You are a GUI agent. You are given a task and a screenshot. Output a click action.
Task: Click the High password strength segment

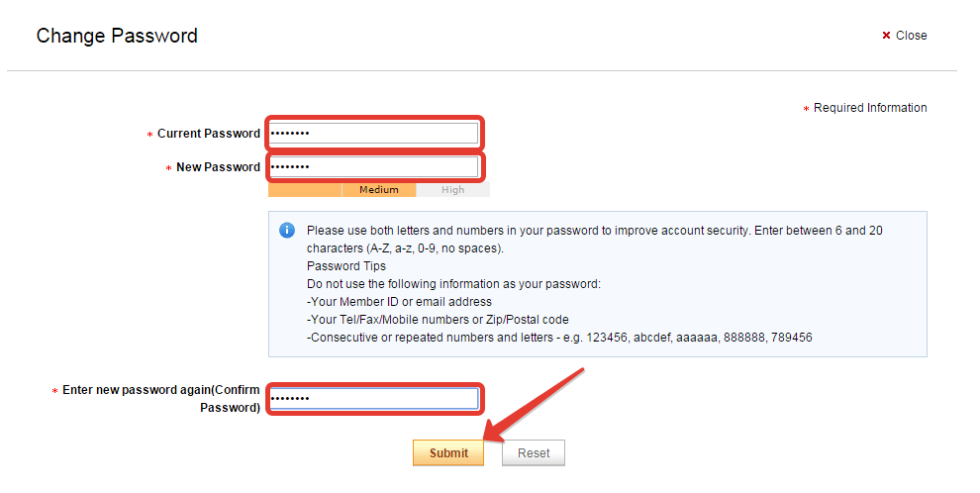(452, 190)
